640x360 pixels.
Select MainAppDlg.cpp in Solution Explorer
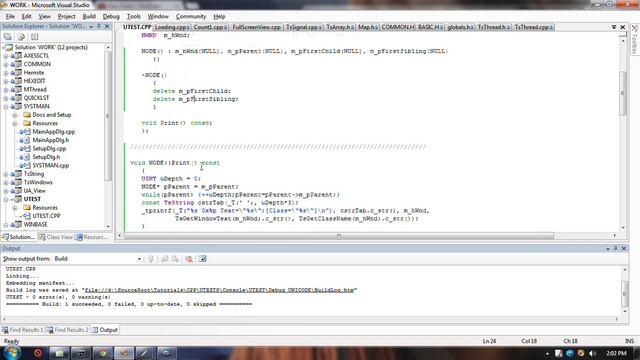click(53, 132)
